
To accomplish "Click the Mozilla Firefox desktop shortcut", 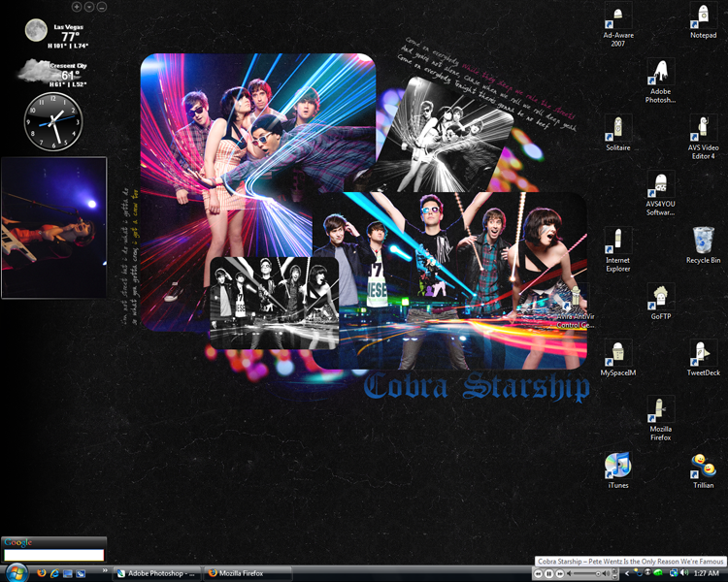I will tap(660, 419).
